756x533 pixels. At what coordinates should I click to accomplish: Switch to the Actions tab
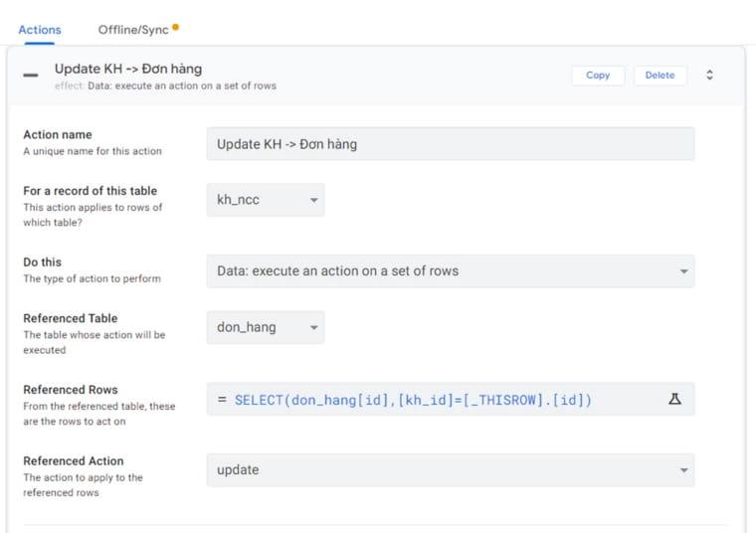tap(40, 30)
